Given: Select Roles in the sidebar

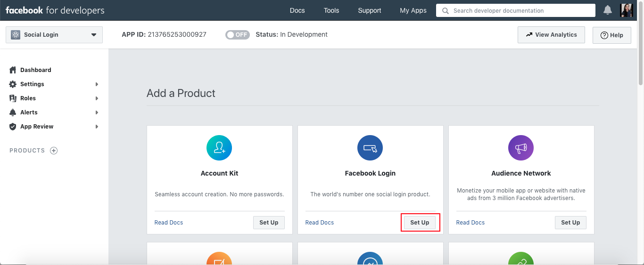Looking at the screenshot, I should (x=28, y=98).
